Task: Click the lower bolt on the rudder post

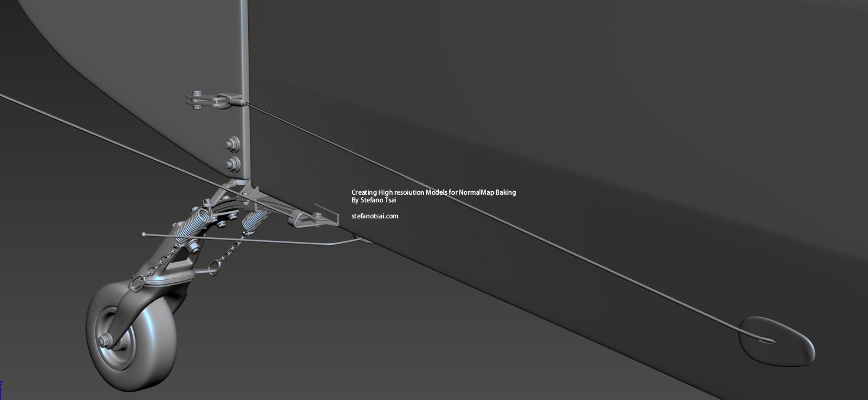Action: click(x=233, y=164)
